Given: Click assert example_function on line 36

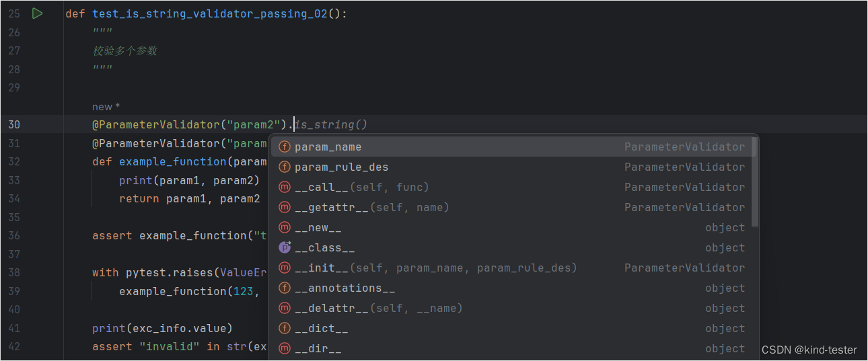Looking at the screenshot, I should coord(180,235).
